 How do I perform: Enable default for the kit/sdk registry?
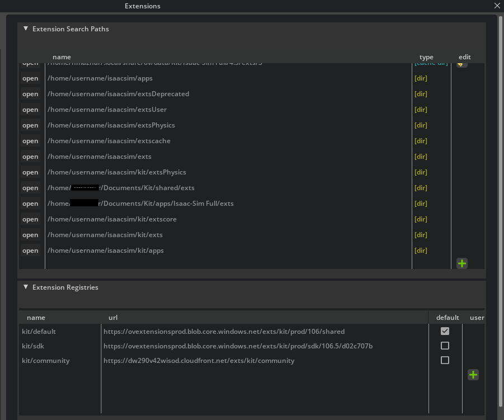pos(445,345)
